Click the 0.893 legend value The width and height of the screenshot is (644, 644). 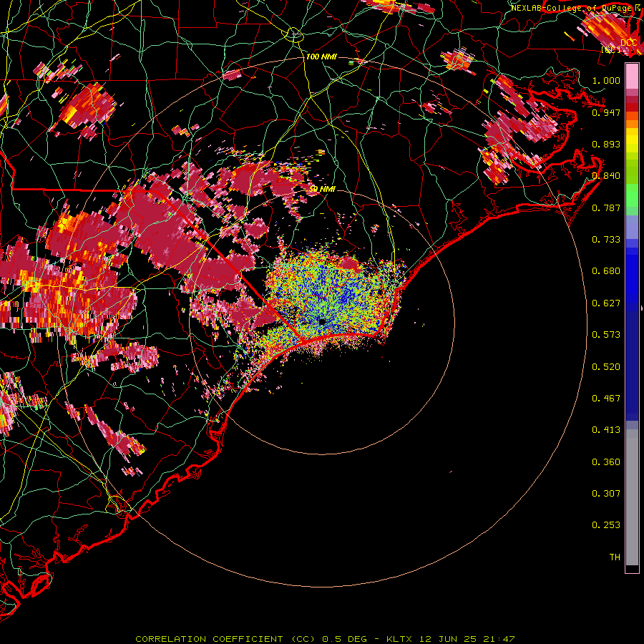606,144
